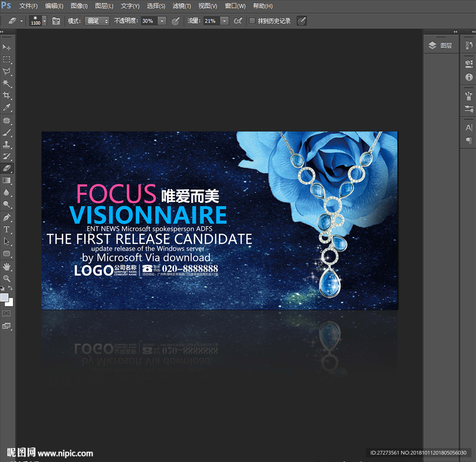Click the foreground color swatch
The height and width of the screenshot is (462, 476).
4,297
